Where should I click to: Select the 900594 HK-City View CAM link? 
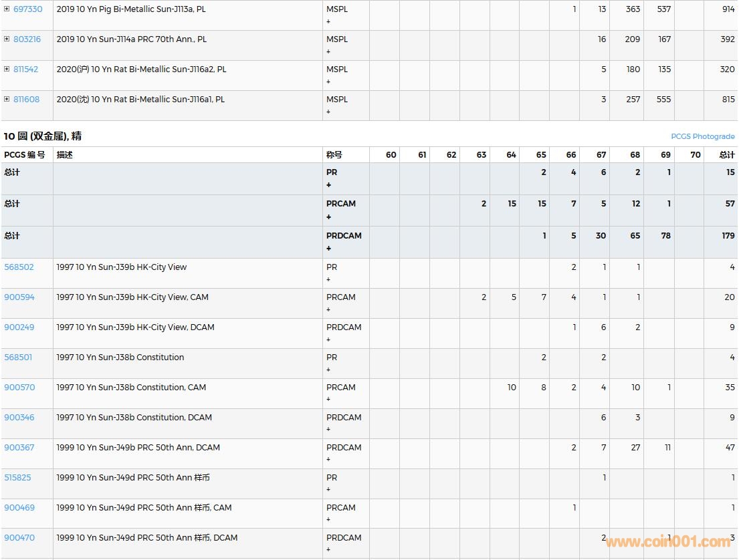pos(19,297)
